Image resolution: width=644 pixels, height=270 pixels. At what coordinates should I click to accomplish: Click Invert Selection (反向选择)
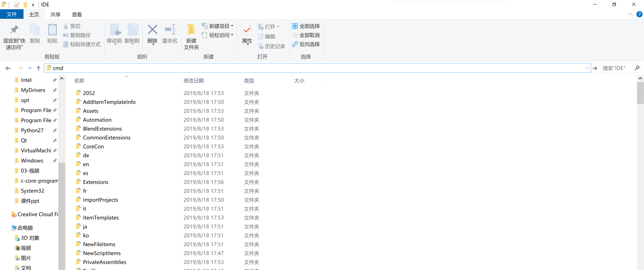click(306, 44)
